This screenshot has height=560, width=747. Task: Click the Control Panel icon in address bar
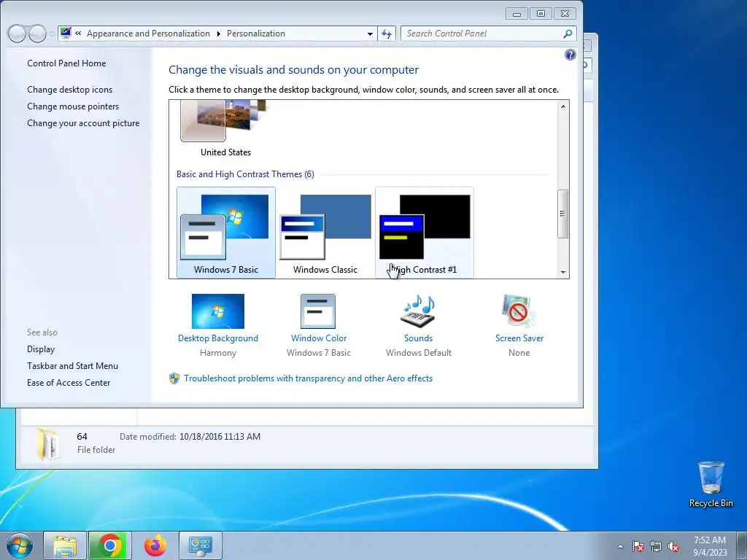pos(66,33)
